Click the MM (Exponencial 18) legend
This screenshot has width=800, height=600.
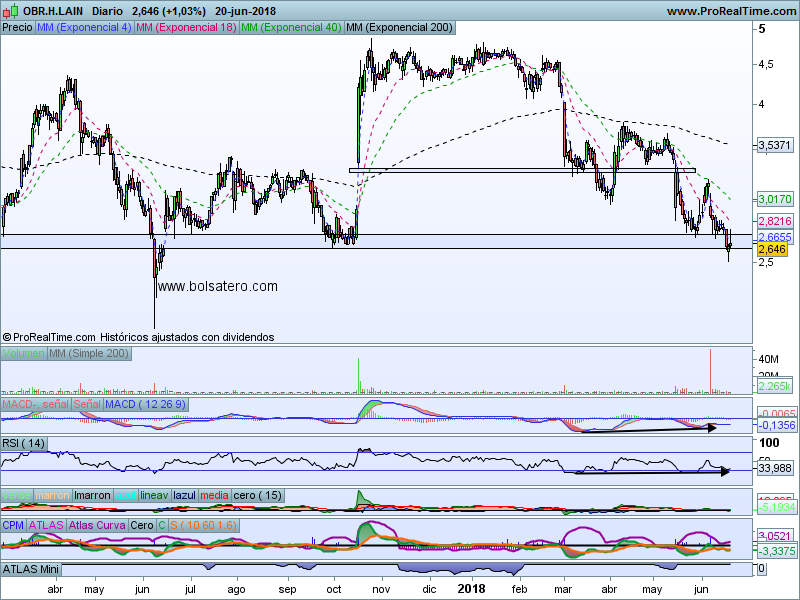185,28
